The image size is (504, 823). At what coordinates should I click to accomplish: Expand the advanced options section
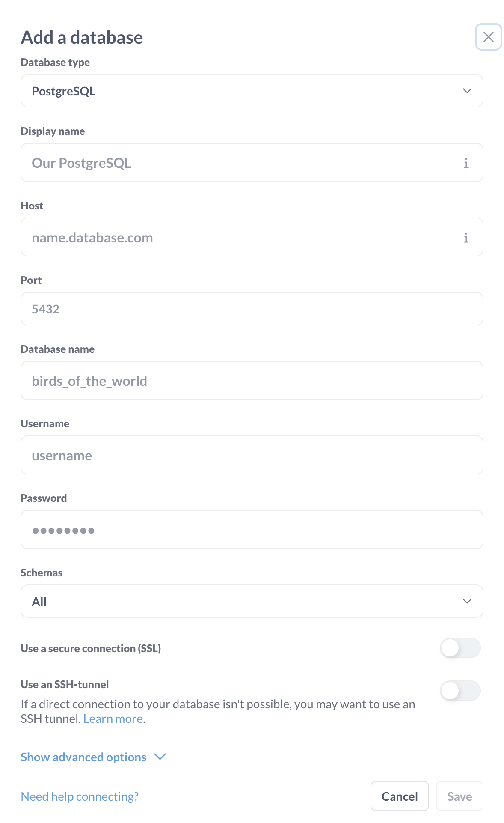coord(83,757)
